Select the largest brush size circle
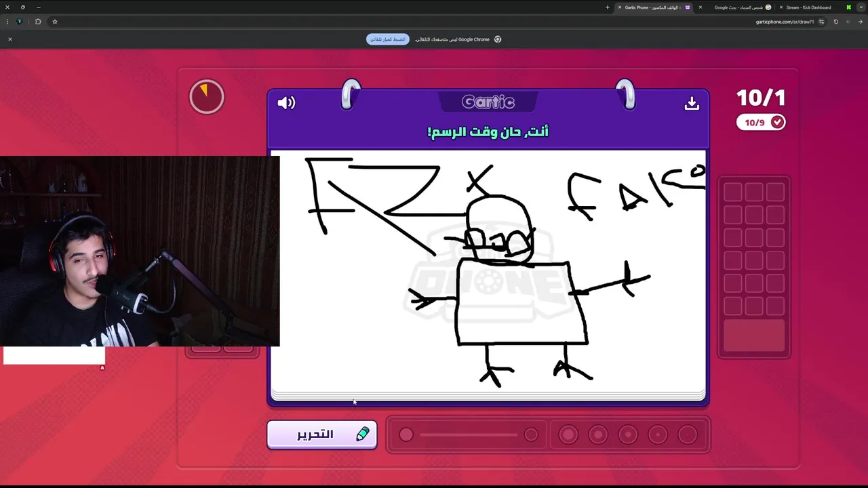 click(568, 434)
